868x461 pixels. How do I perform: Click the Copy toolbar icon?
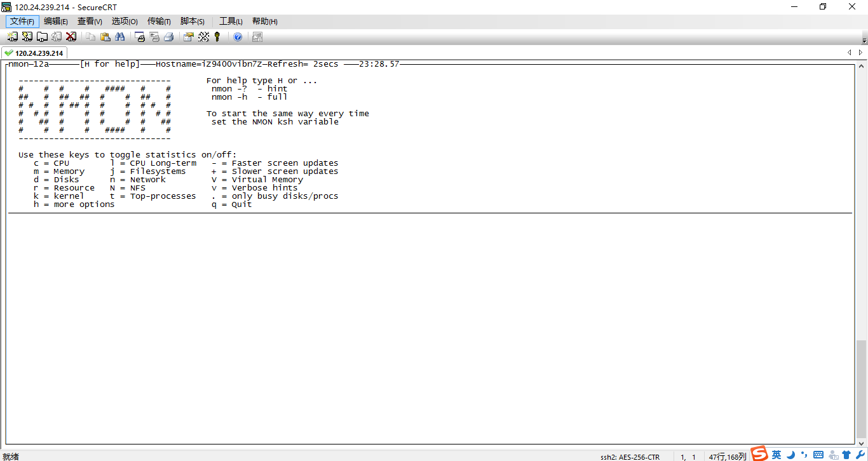pos(90,37)
